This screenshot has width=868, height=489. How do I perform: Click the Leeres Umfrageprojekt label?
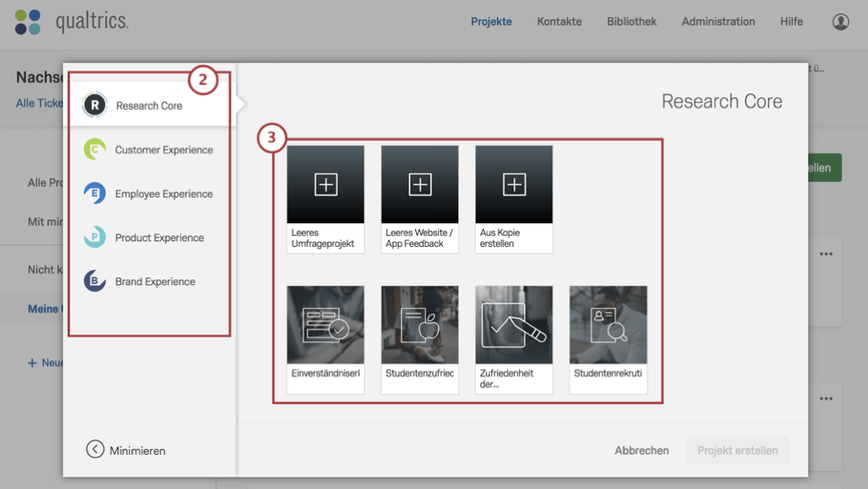tap(323, 238)
